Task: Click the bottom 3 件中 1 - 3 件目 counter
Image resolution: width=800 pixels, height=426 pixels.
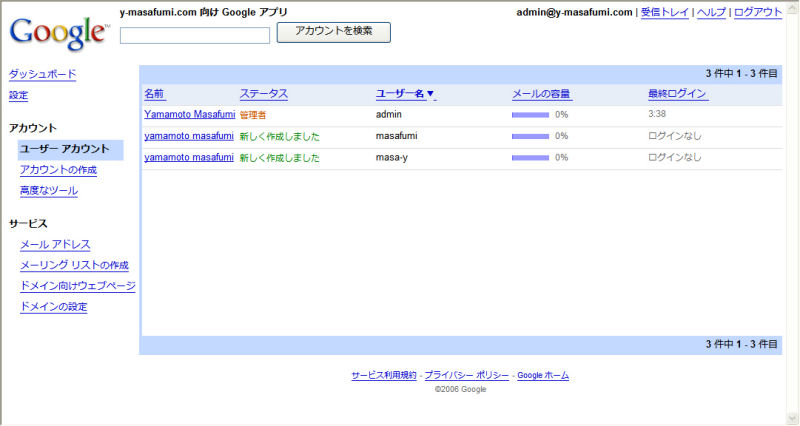Action: click(741, 344)
